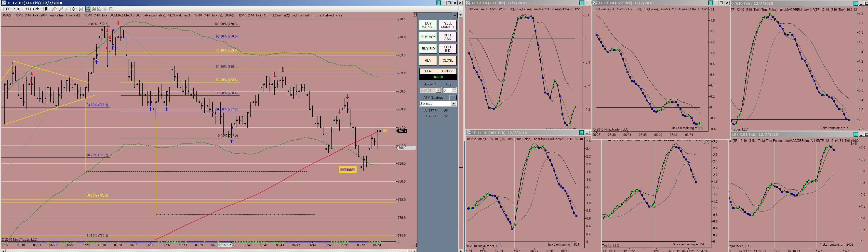Click the Qty quantity input field
This screenshot has height=252, width=868.
pyautogui.click(x=447, y=90)
